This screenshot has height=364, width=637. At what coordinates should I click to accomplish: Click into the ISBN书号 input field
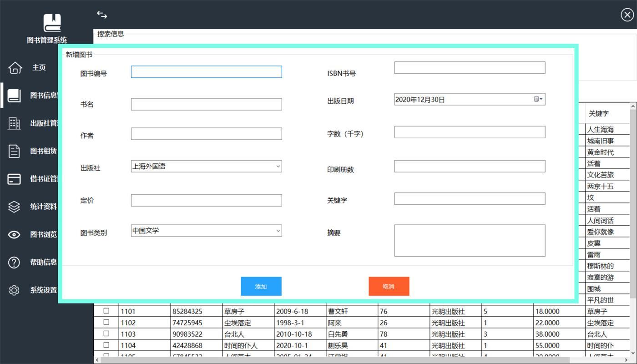pyautogui.click(x=470, y=67)
